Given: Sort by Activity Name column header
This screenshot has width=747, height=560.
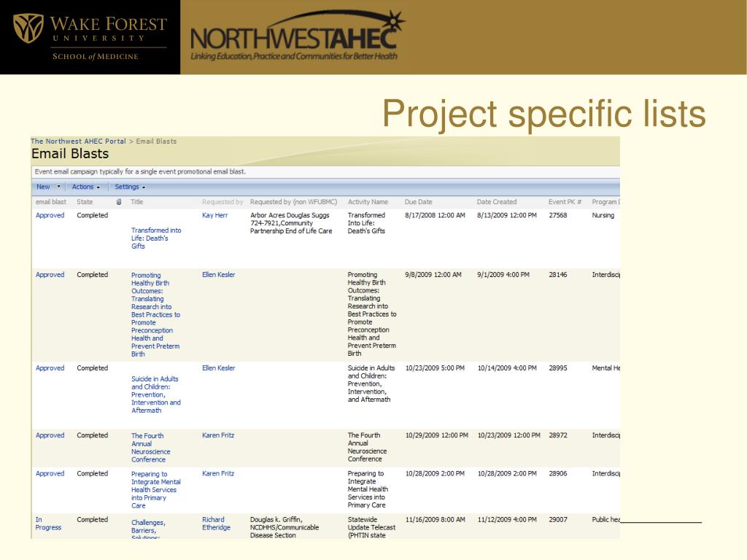Looking at the screenshot, I should pyautogui.click(x=368, y=202).
